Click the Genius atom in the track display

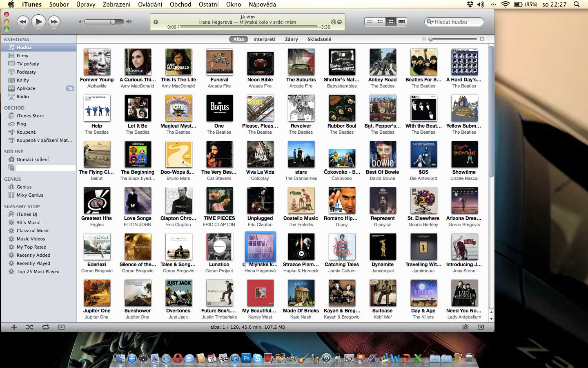333,22
